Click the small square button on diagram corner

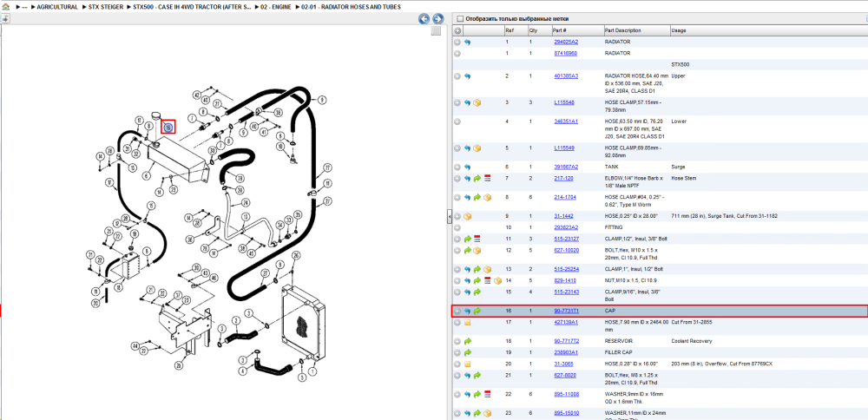pyautogui.click(x=436, y=30)
